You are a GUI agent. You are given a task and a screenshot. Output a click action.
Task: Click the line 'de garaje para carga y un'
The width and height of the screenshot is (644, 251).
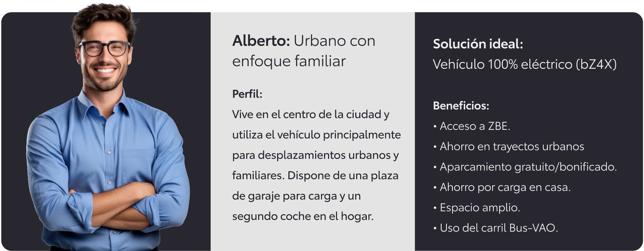tap(296, 196)
